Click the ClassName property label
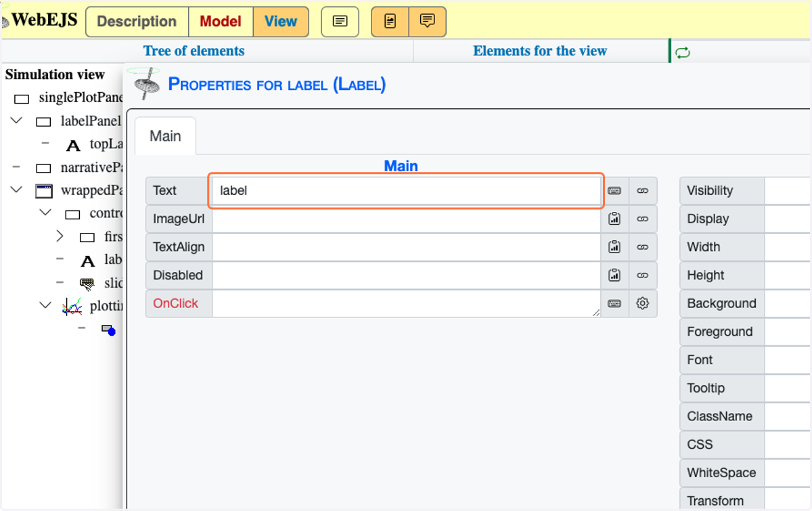 722,416
